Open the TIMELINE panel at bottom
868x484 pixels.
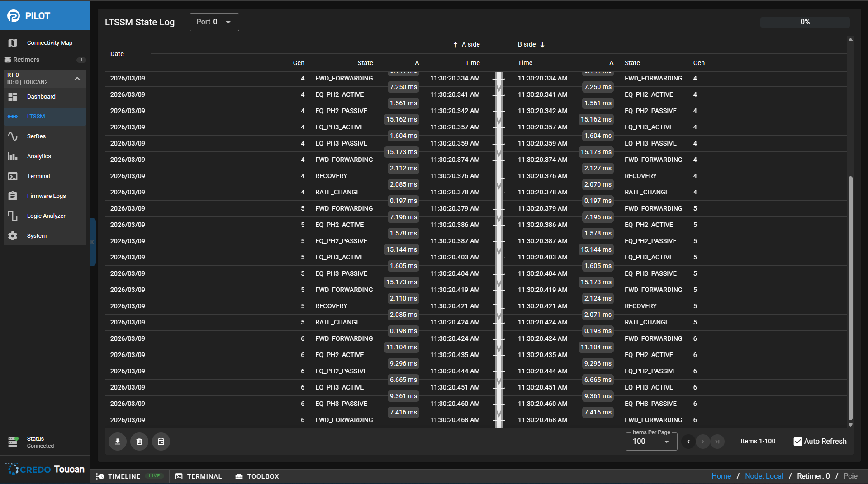[119, 476]
